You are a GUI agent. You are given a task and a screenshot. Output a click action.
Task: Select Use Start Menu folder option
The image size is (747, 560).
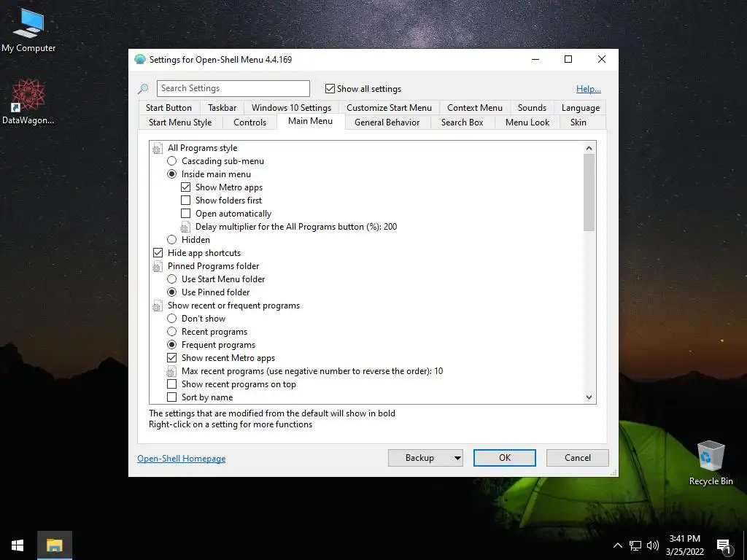click(x=172, y=279)
